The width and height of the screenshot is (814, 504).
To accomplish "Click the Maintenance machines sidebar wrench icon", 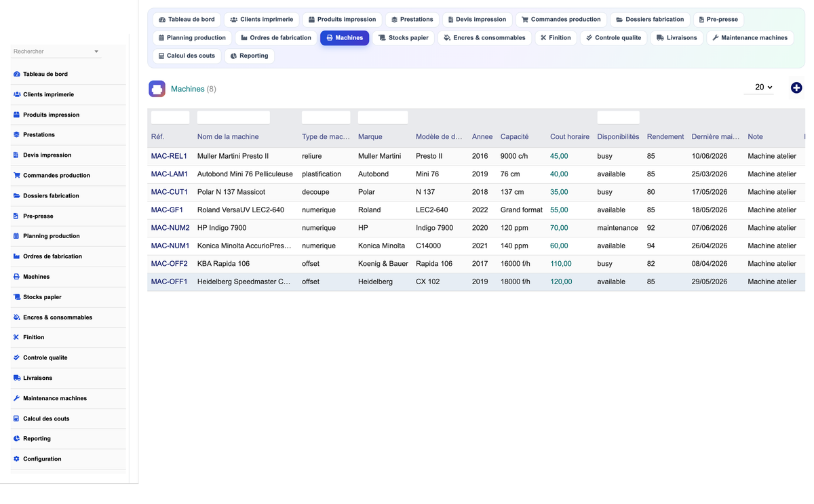I will click(16, 398).
